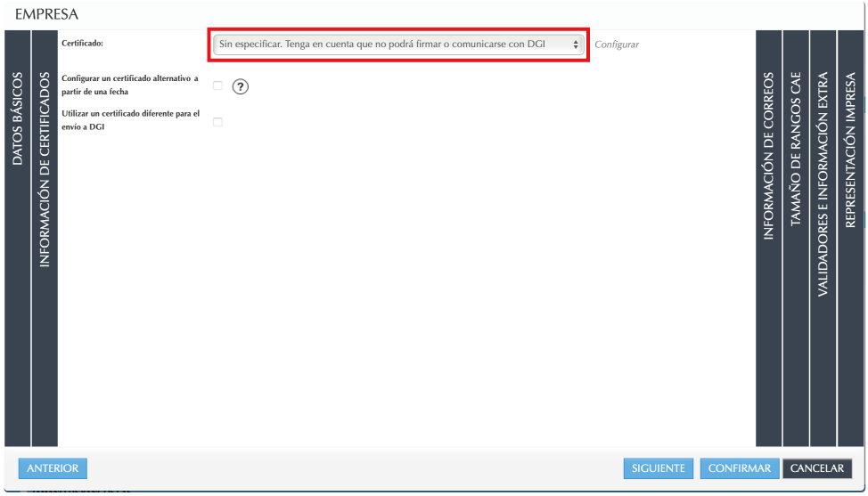Click the "Certificado:" field label
Image resolution: width=868 pixels, height=496 pixels.
83,42
